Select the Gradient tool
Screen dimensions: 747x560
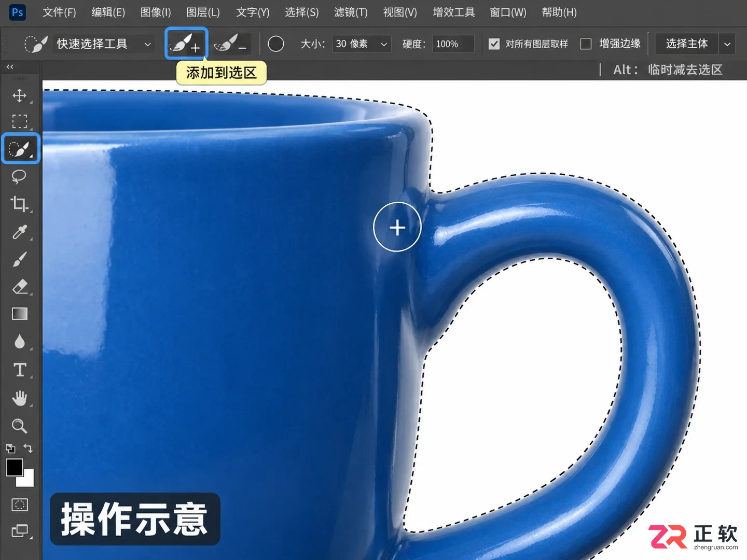[20, 314]
